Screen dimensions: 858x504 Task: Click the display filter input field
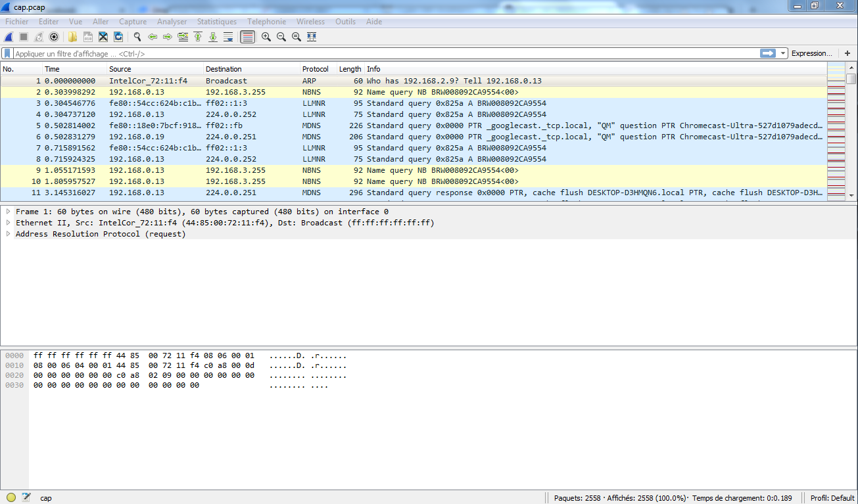click(381, 53)
